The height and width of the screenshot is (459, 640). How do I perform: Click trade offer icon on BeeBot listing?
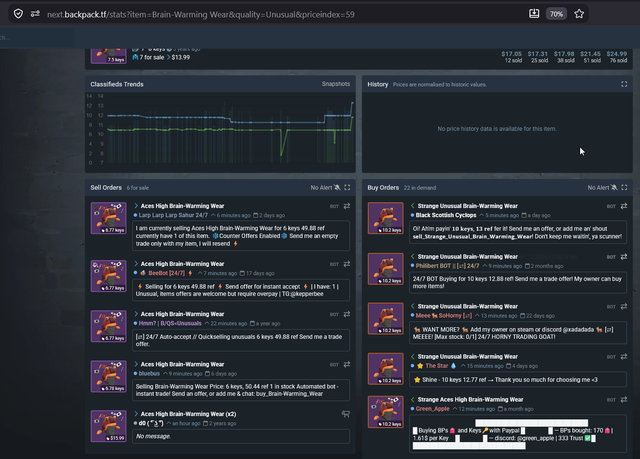pos(347,264)
